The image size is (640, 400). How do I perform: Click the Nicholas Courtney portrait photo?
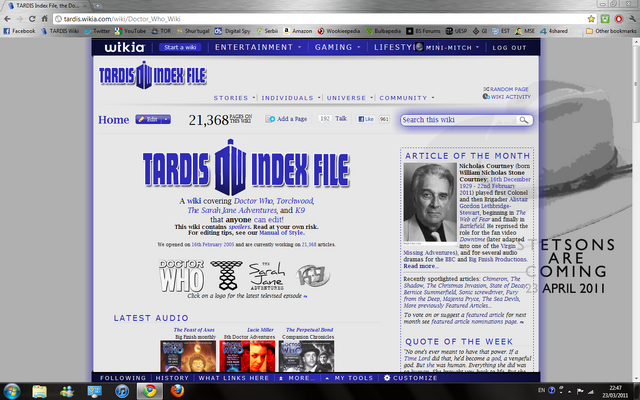[430, 202]
